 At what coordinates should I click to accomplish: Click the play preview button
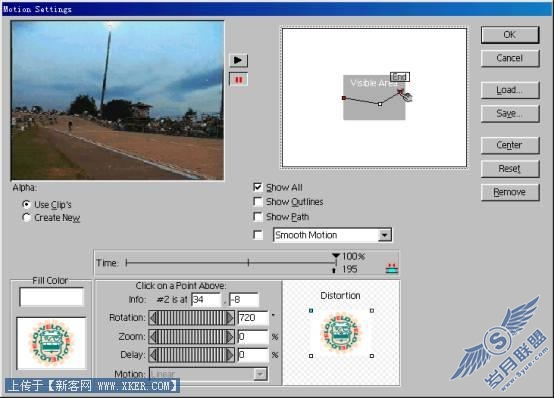click(x=238, y=60)
